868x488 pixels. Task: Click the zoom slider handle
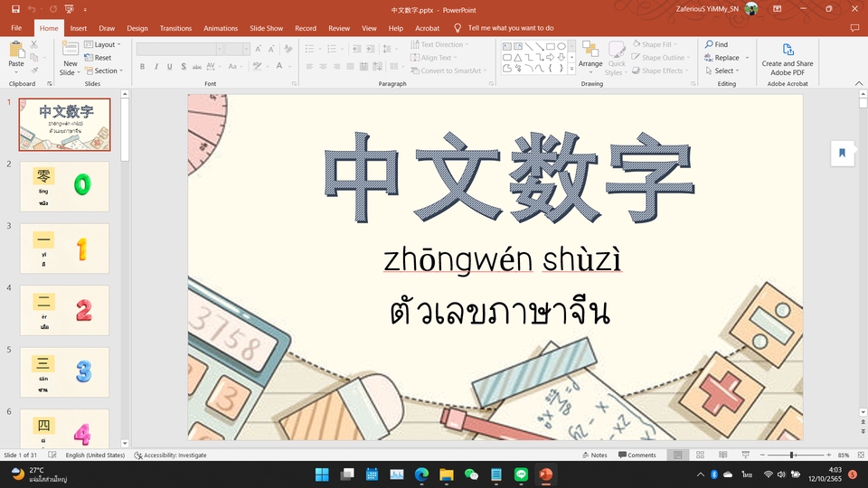(792, 455)
